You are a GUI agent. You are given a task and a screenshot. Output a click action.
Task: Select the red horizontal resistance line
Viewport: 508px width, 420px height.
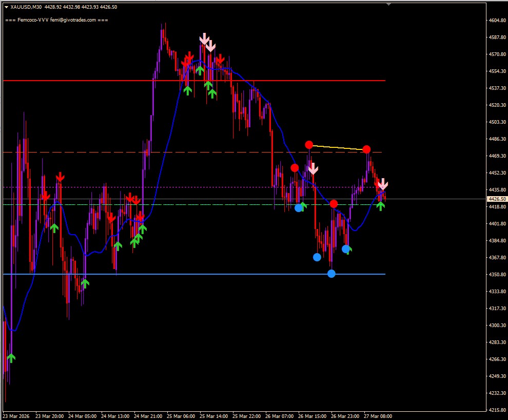pyautogui.click(x=103, y=80)
